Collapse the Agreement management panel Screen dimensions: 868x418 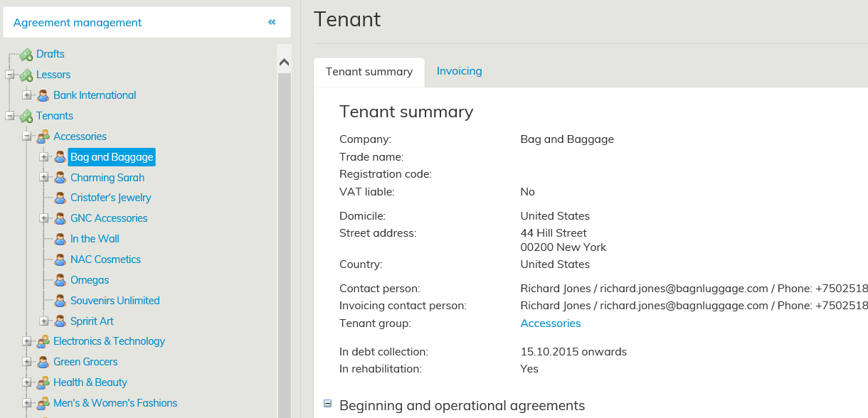272,23
